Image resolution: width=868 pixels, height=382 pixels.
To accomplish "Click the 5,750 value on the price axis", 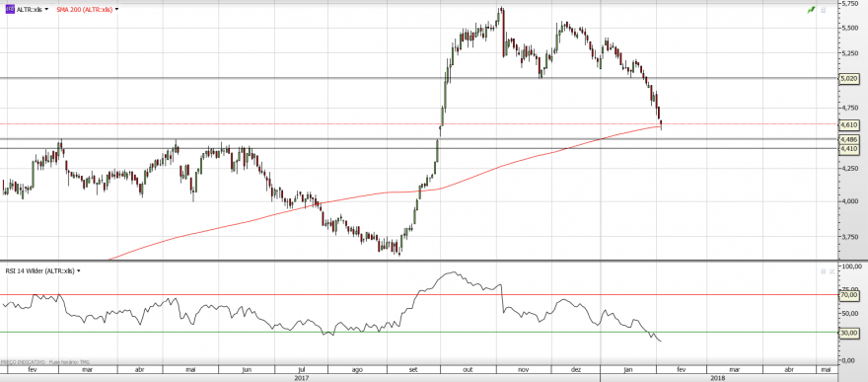I will [x=850, y=3].
